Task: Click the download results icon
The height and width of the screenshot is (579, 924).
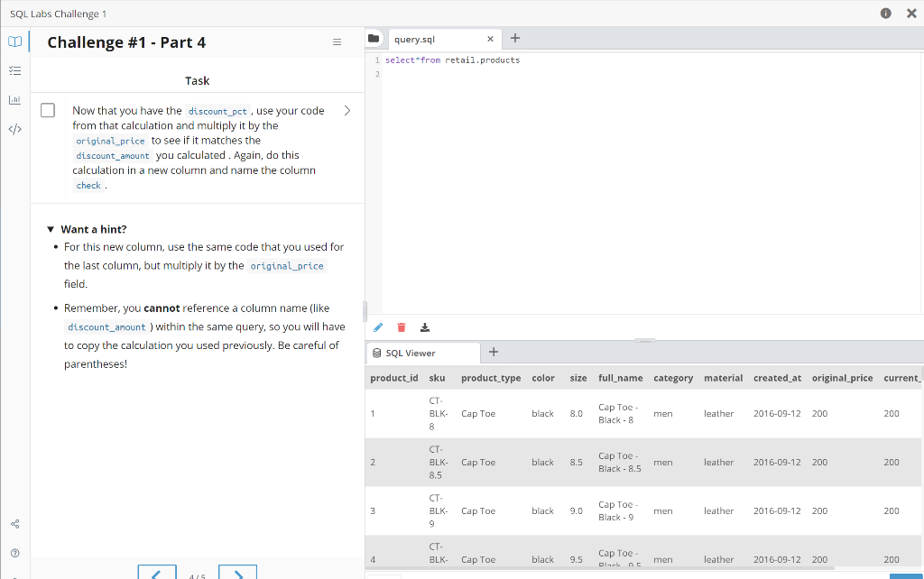Action: [x=425, y=327]
